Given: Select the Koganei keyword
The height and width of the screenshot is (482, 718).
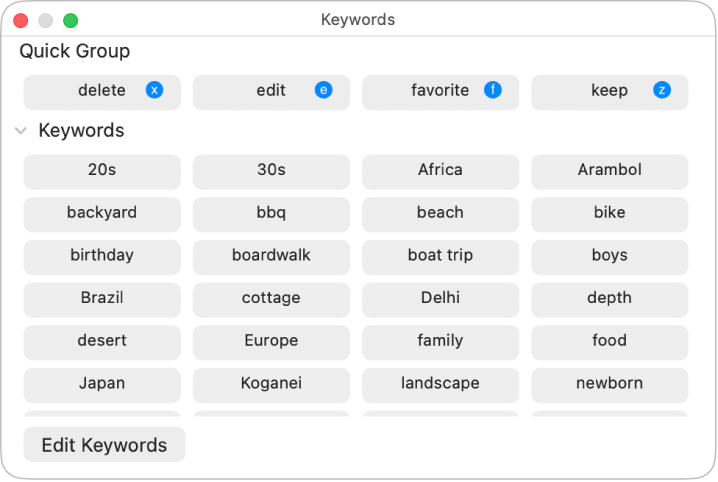Looking at the screenshot, I should click(271, 384).
